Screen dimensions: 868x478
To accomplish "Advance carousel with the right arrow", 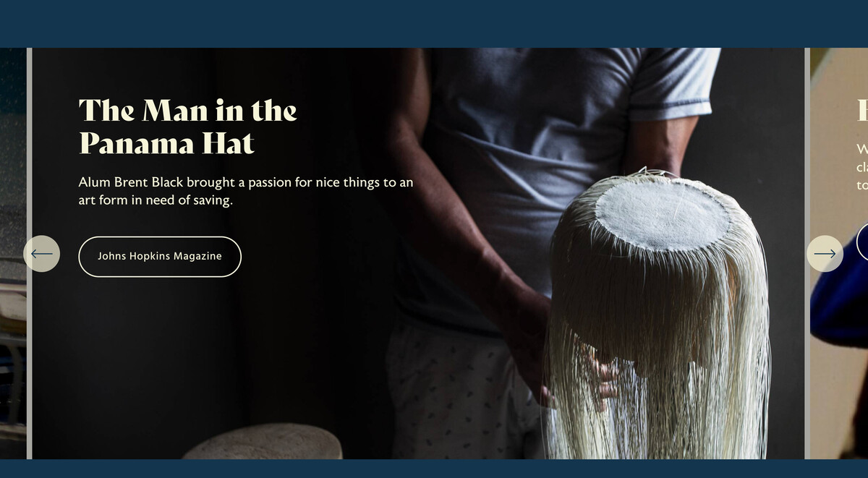I will tap(825, 254).
